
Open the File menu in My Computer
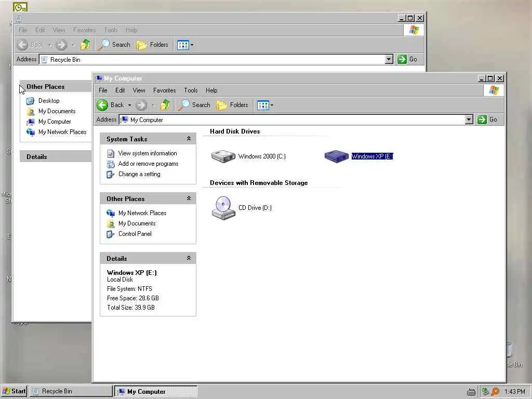tap(103, 90)
